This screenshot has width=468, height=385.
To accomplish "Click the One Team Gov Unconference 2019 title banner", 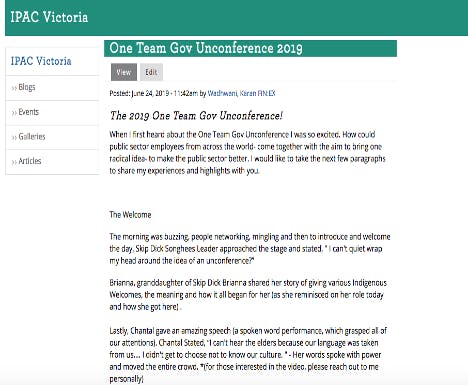I will tap(250, 48).
